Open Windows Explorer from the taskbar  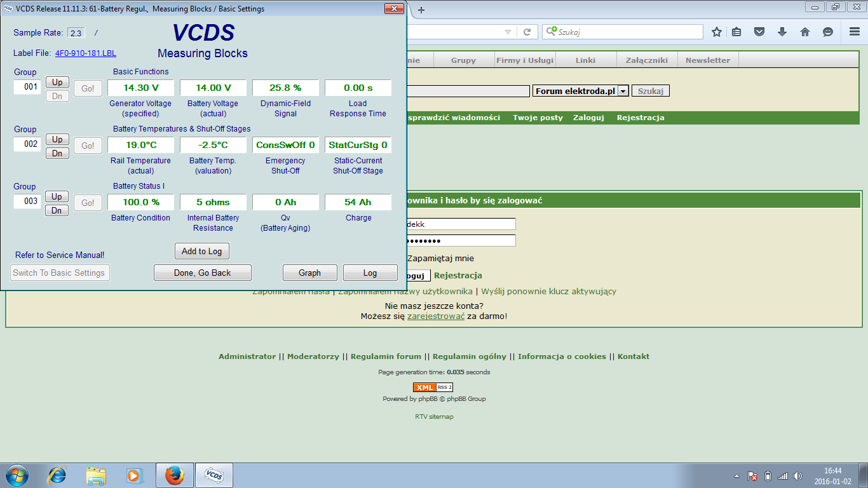click(x=96, y=475)
